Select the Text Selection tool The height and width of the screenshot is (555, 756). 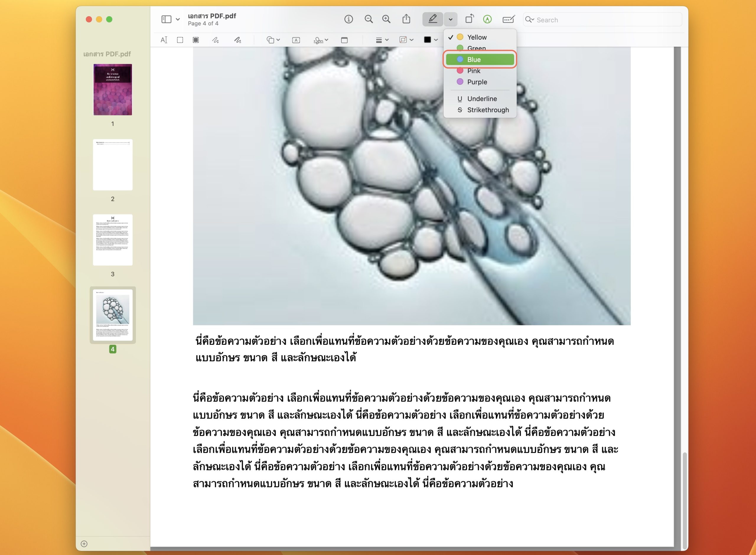tap(164, 40)
